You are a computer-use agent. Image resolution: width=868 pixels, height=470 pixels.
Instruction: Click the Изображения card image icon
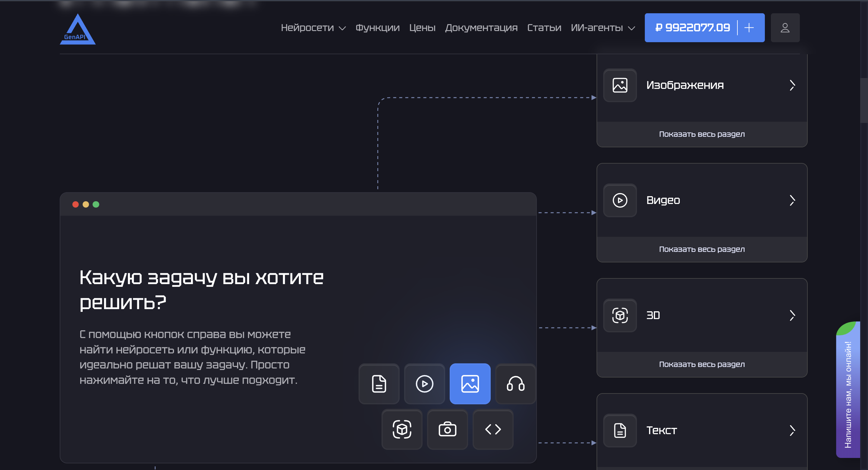pyautogui.click(x=620, y=85)
